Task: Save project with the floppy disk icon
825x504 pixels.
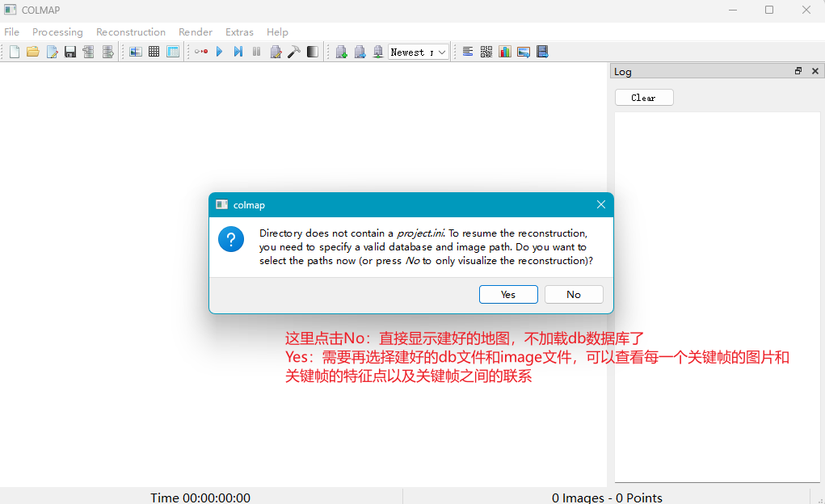Action: tap(70, 52)
